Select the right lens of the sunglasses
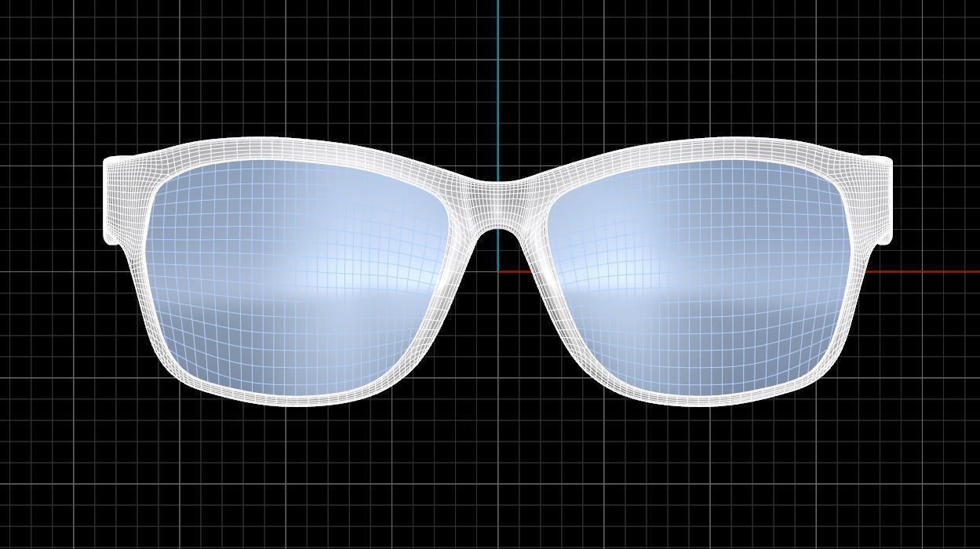Screen dimensions: 980x549 pyautogui.click(x=698, y=276)
